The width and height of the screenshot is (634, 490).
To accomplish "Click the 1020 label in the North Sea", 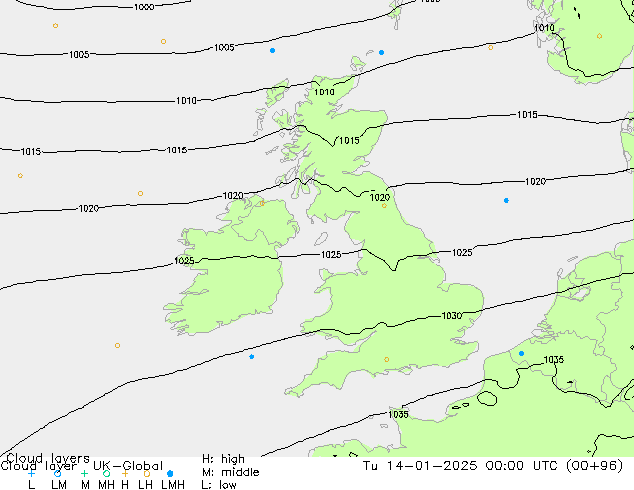I will pyautogui.click(x=535, y=182).
